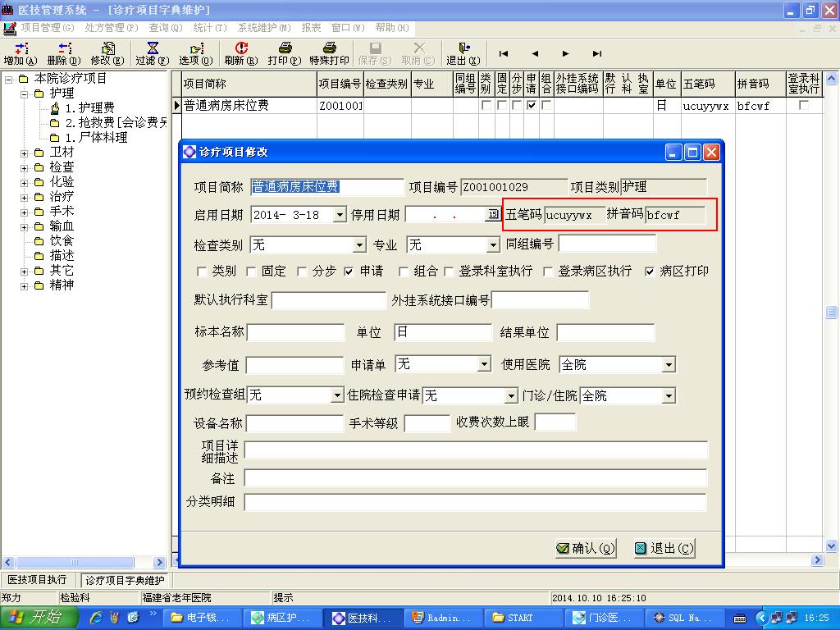Open the 统计 menu
This screenshot has height=630, width=840.
[x=210, y=28]
